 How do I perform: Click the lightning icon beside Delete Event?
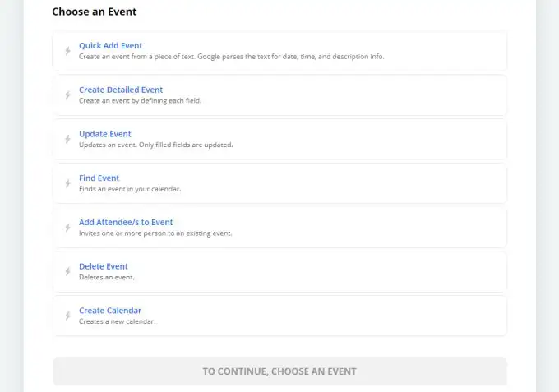click(x=67, y=271)
